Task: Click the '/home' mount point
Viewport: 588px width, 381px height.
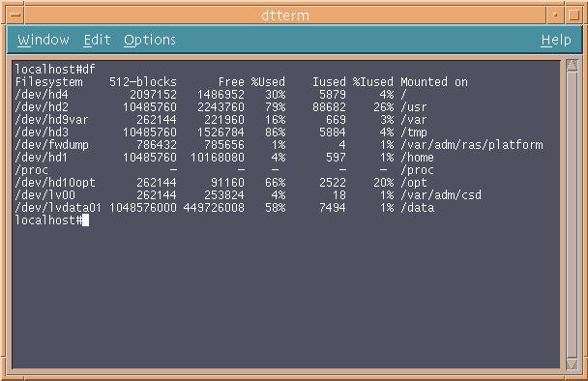Action: click(417, 158)
